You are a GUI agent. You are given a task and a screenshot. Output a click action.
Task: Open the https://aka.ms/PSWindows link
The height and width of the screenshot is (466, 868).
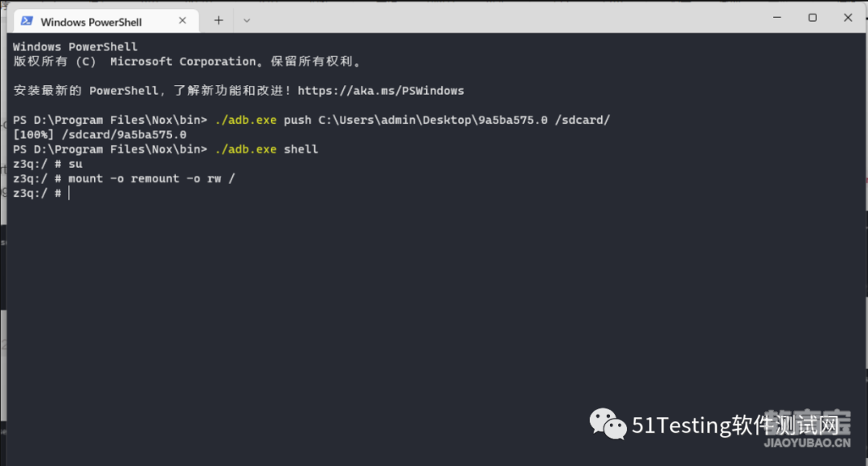pos(381,91)
